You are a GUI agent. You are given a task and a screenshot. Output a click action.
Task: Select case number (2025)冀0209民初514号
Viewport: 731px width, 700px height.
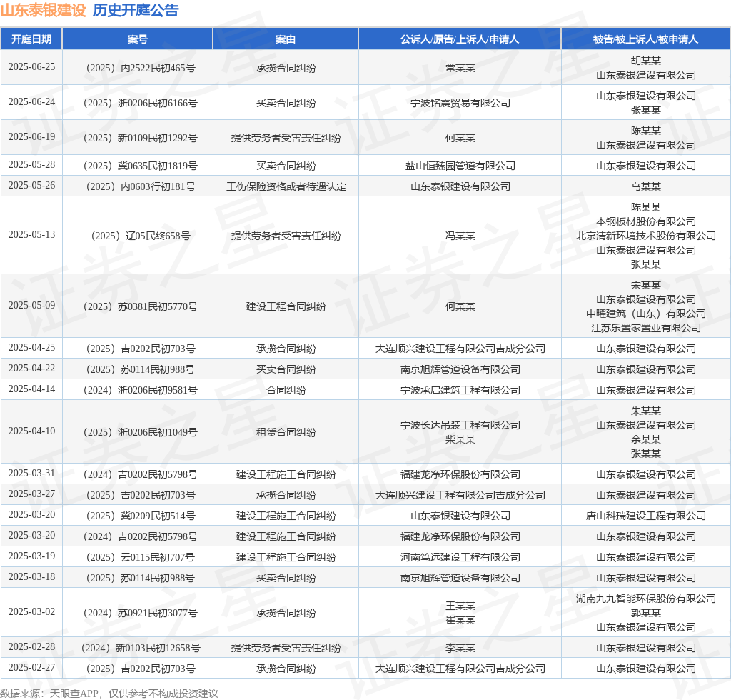click(x=141, y=516)
